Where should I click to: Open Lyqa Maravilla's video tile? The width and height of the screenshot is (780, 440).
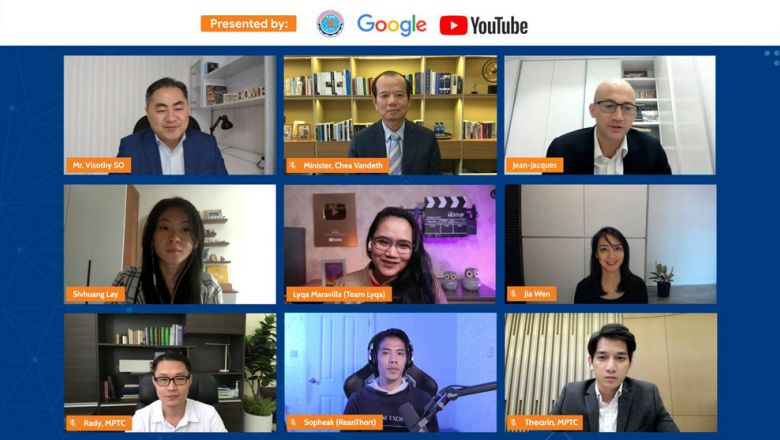pos(390,244)
